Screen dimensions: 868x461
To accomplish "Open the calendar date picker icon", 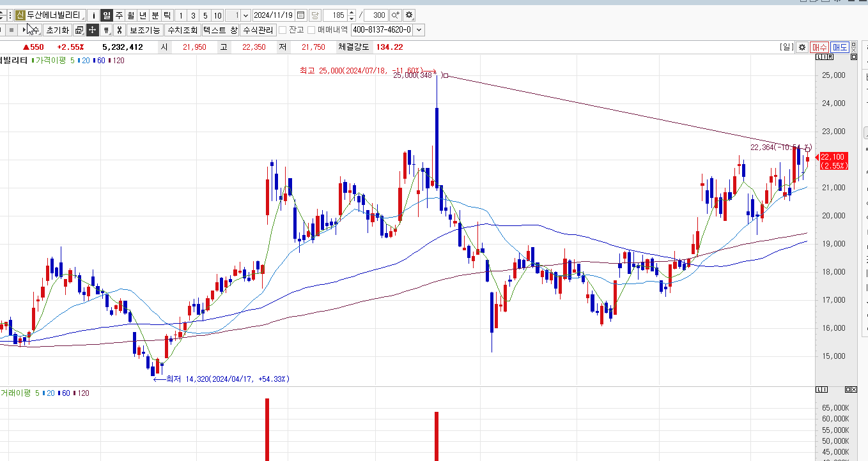I will (x=301, y=15).
